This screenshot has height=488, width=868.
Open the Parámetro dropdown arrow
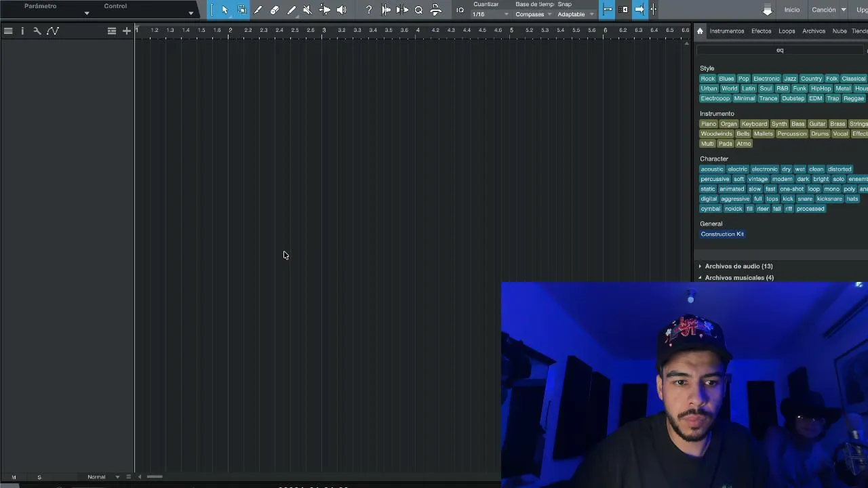pyautogui.click(x=87, y=13)
